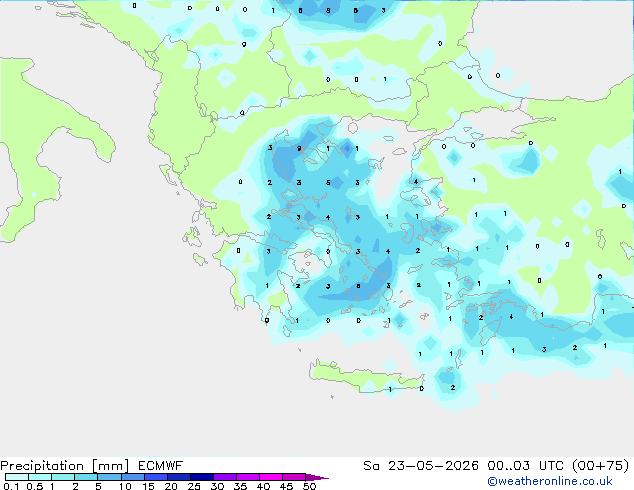This screenshot has height=490, width=634.
Task: Pick the 40–45 mm magenta legend swatch
Action: [271, 477]
